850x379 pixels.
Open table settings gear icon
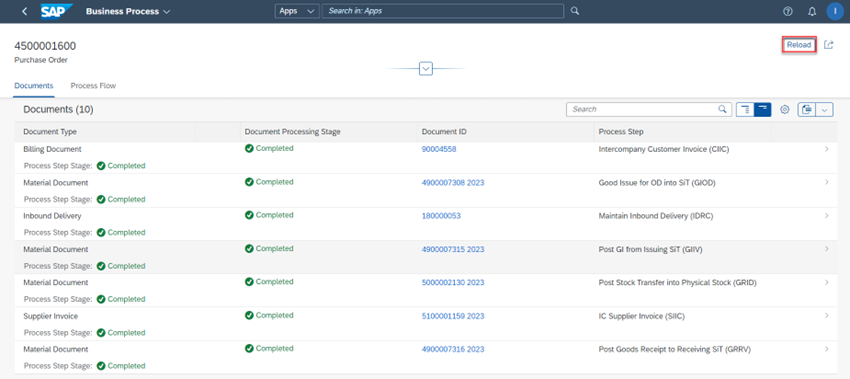click(x=784, y=110)
